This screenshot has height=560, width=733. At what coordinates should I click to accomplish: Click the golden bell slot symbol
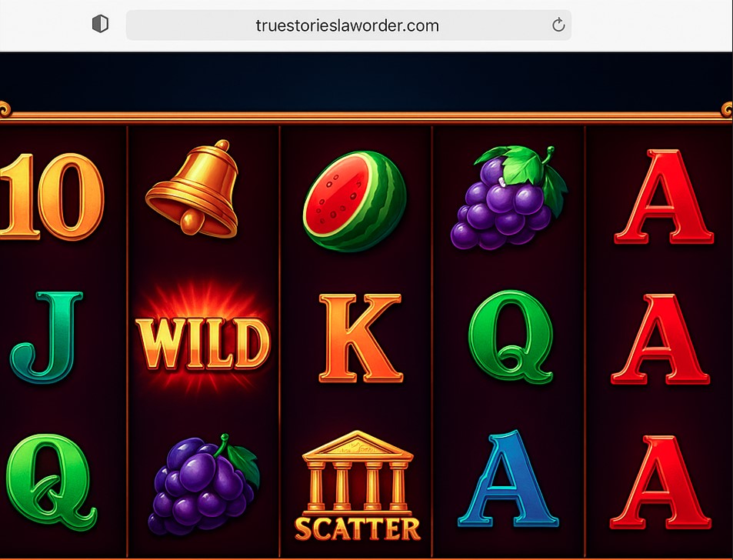coord(192,188)
